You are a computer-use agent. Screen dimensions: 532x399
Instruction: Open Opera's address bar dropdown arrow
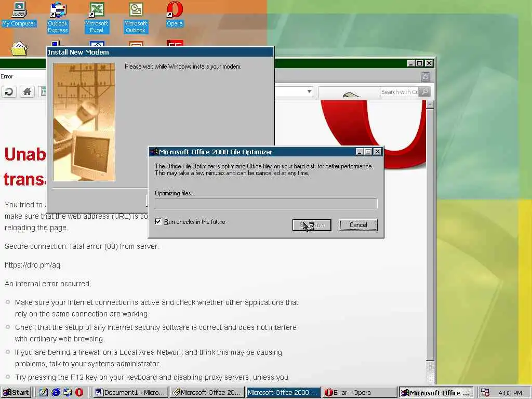309,91
